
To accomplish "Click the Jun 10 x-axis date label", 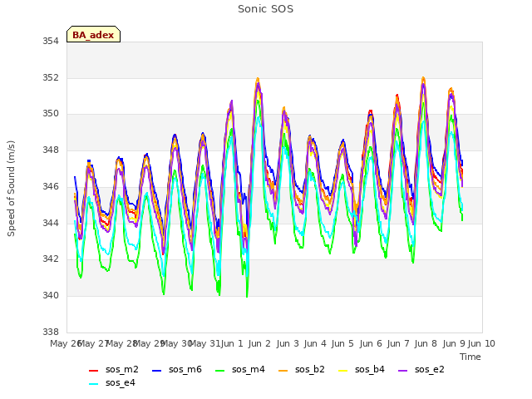I will [481, 343].
